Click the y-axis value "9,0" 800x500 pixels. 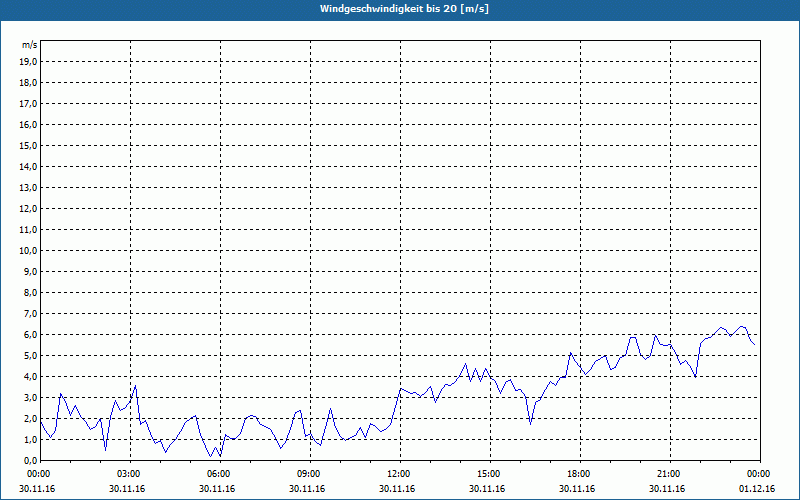click(30, 271)
